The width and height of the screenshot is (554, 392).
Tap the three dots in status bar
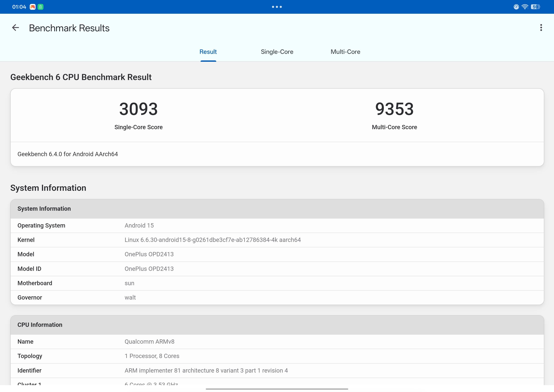[277, 7]
